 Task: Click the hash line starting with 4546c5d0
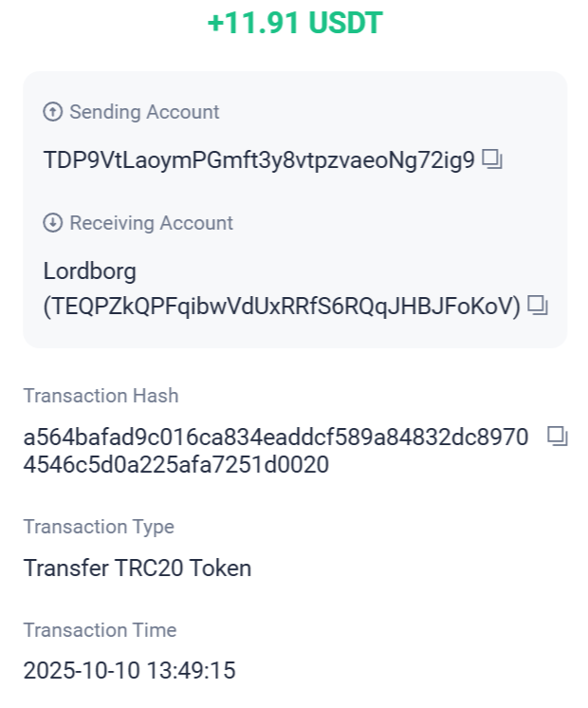pos(175,465)
